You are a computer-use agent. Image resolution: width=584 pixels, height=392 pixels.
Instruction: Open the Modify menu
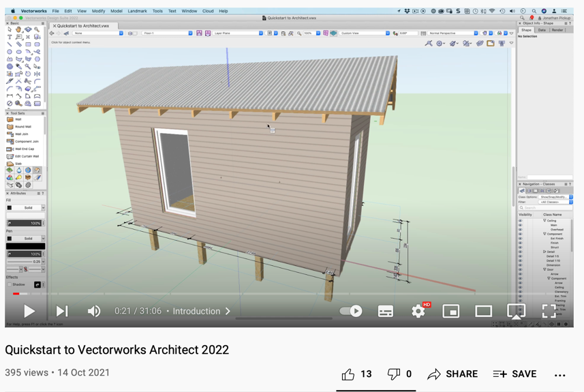point(98,11)
